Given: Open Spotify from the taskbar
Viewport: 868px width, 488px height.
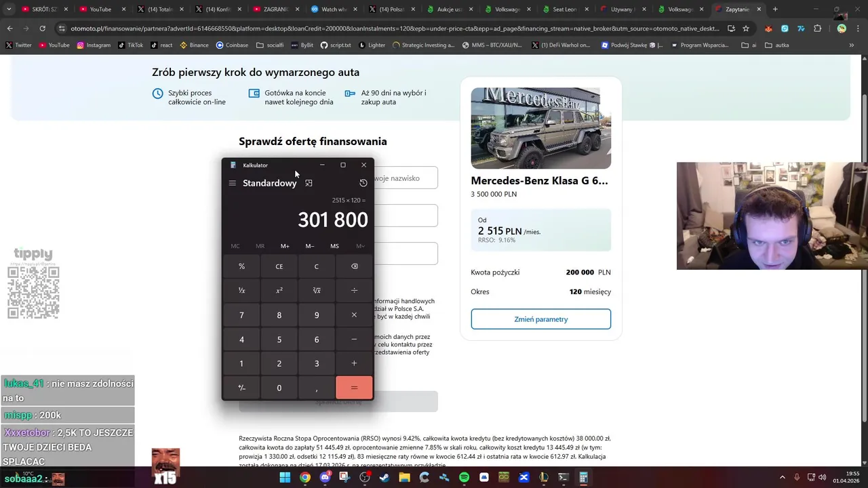Looking at the screenshot, I should coord(464,478).
